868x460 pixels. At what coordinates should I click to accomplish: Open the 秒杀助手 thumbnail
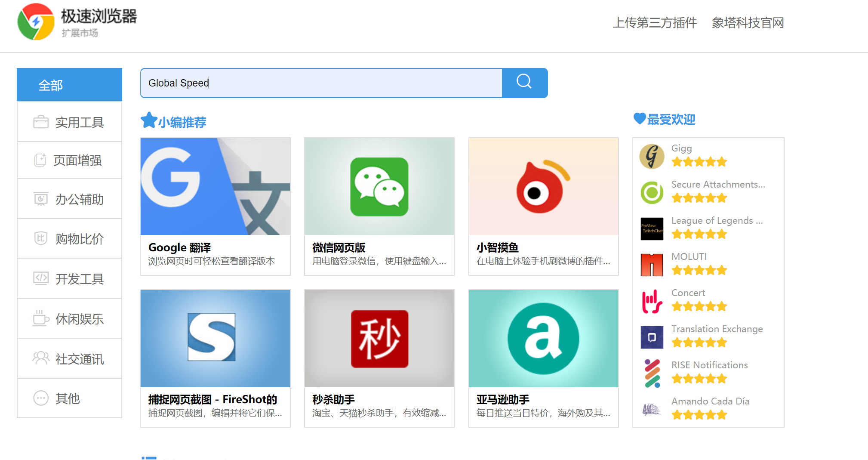tap(379, 338)
